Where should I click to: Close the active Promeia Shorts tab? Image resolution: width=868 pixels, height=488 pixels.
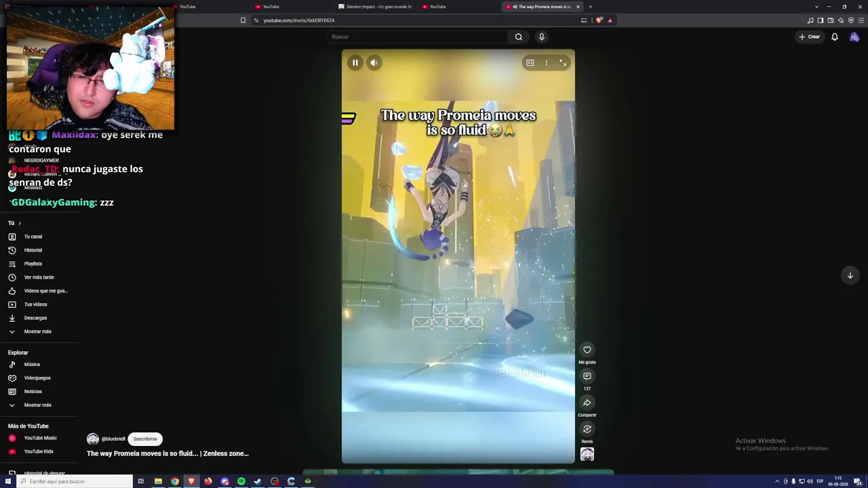tap(578, 7)
